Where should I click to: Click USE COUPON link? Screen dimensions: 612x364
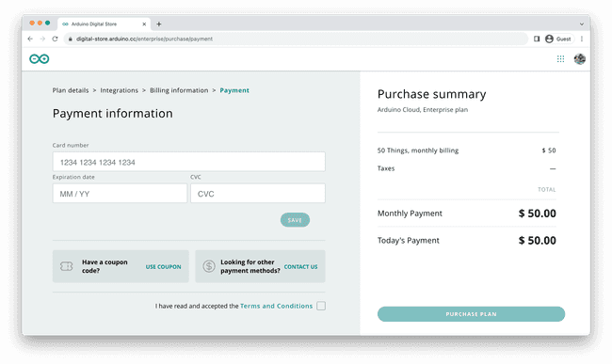pos(163,267)
